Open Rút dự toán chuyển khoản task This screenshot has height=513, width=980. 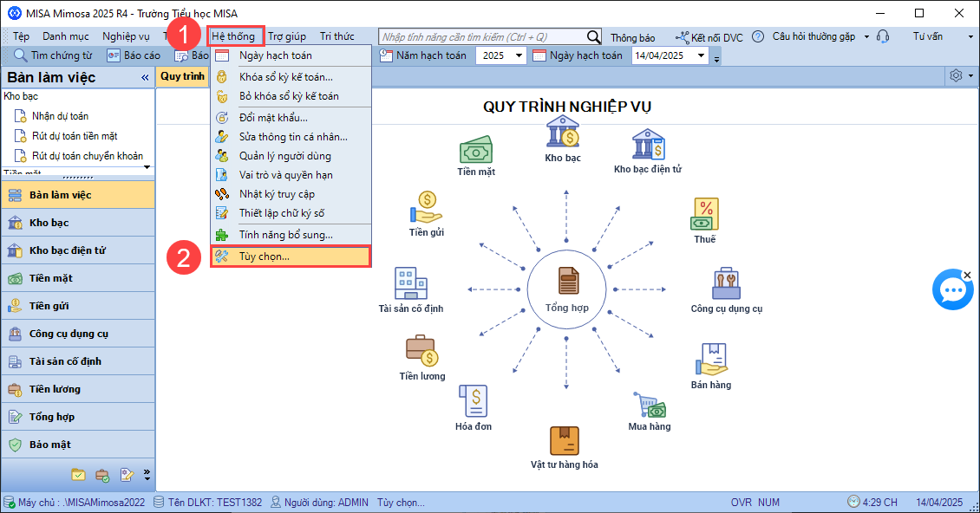(88, 156)
